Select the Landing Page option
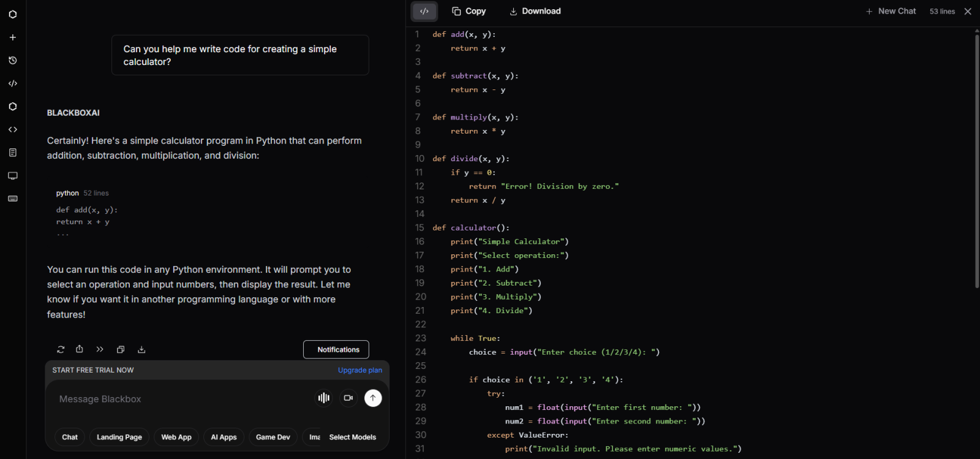980x459 pixels. (x=119, y=437)
